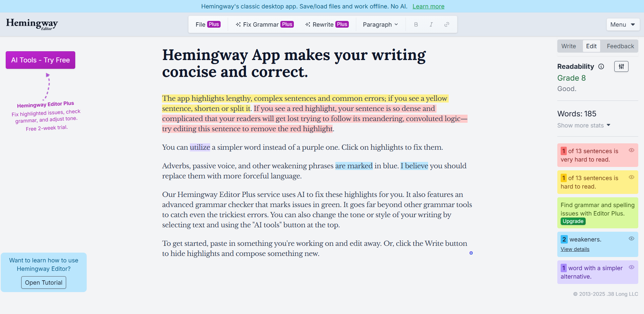The width and height of the screenshot is (644, 314).
Task: Hide the very hard to read highlights
Action: click(632, 150)
